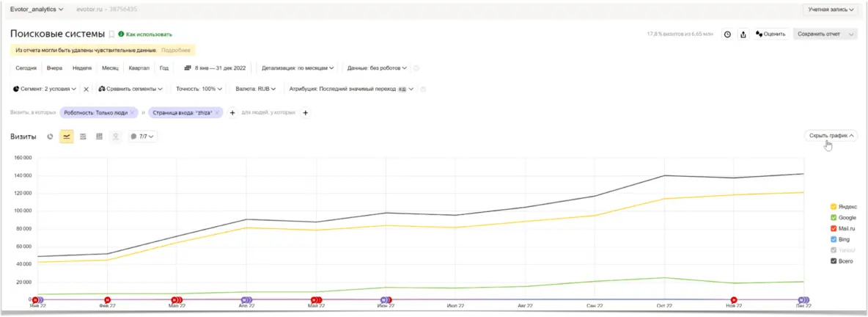
Task: Toggle Яндекс series checkbox in legend
Action: point(834,207)
